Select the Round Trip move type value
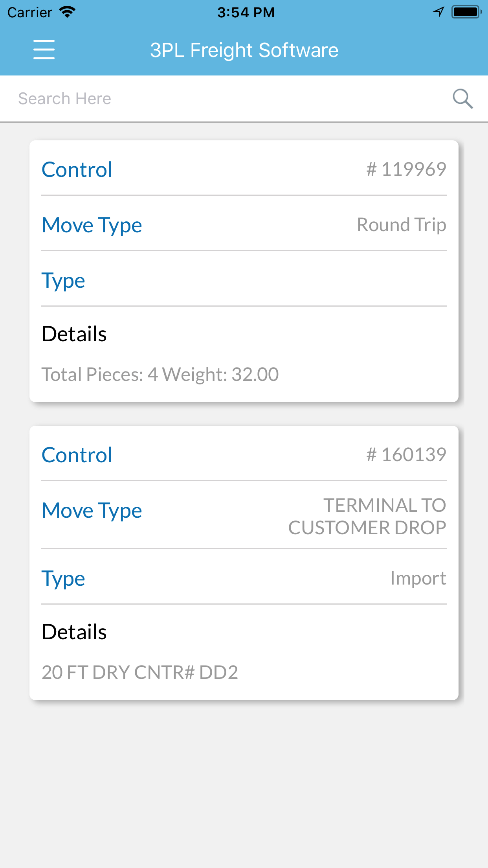488x868 pixels. click(401, 225)
